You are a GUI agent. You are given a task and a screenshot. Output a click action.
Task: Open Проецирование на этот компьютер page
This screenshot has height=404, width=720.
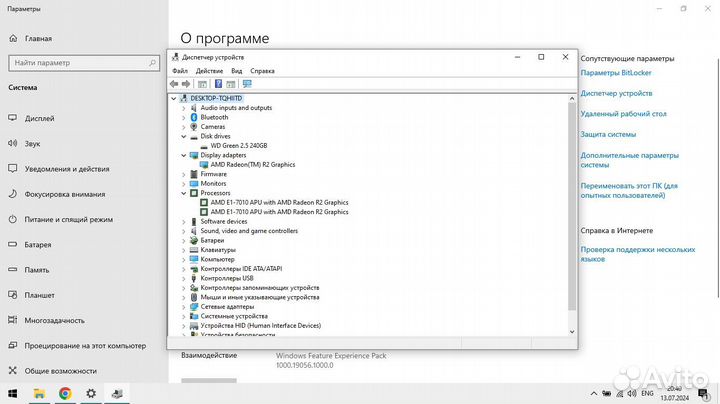click(x=85, y=346)
